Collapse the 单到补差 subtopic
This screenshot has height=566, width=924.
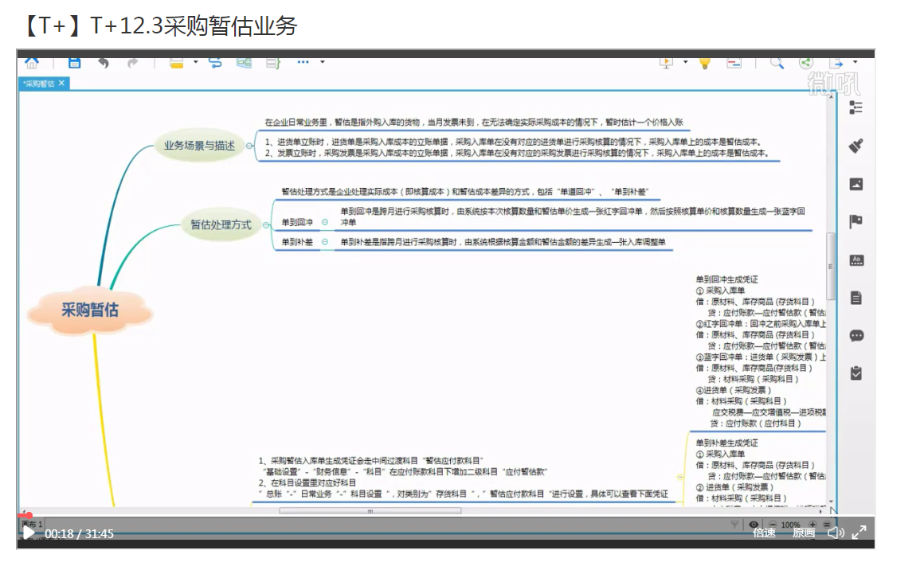tap(325, 241)
